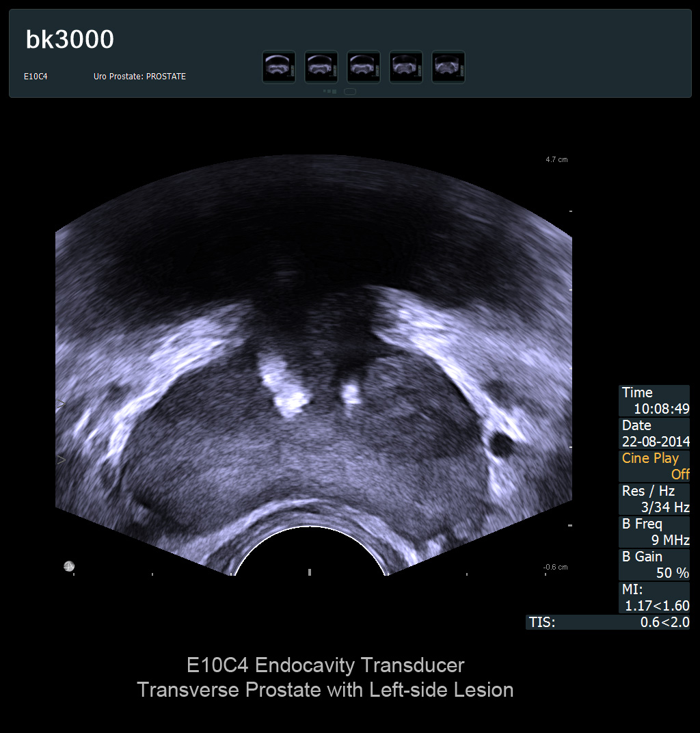Toggle Cine Play off setting
The height and width of the screenshot is (733, 700).
[x=654, y=466]
